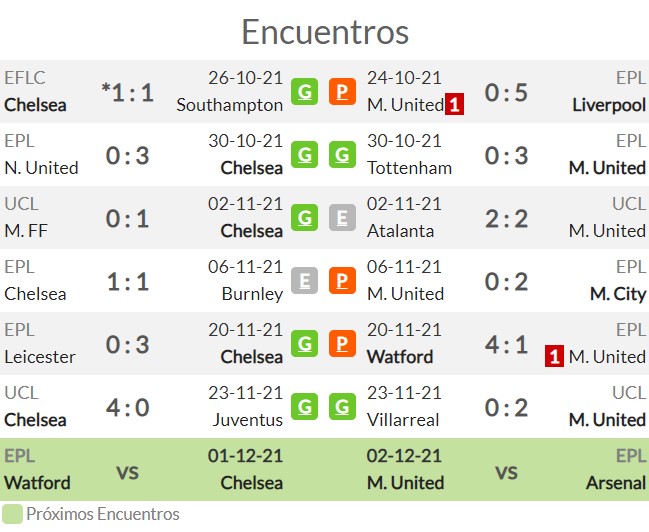This screenshot has width=649, height=532.
Task: Open the 0:5 Liverpool score
Action: coord(506,92)
